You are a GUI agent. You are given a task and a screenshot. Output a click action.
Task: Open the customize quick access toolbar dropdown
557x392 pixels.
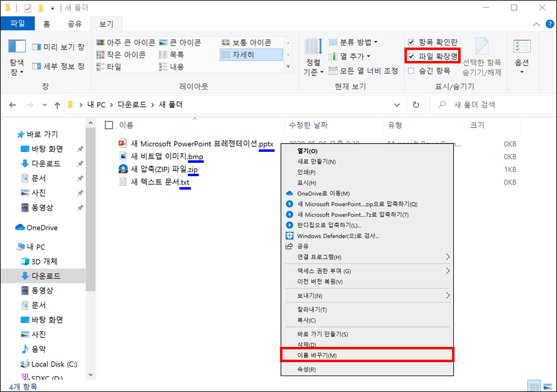[52, 8]
